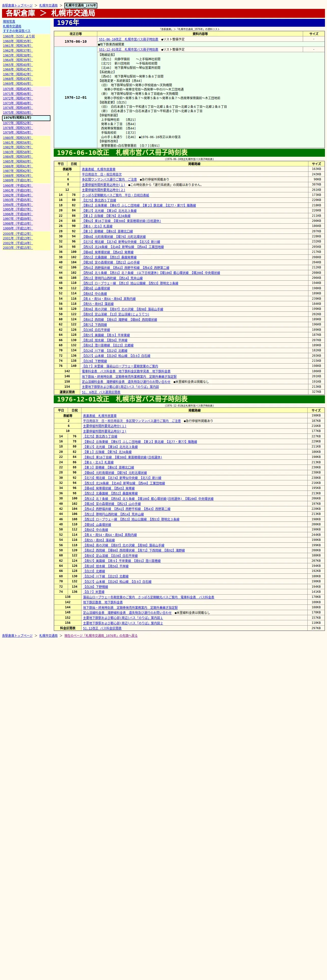Open 主要地下鉄駅および都心部(周辺)バス「のりば」案内図 link

tap(120, 387)
